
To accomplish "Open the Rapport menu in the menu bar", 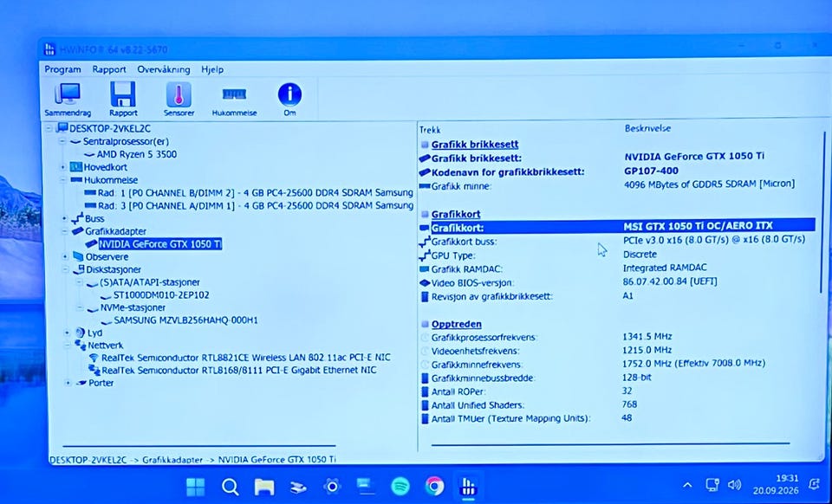I will tap(109, 69).
